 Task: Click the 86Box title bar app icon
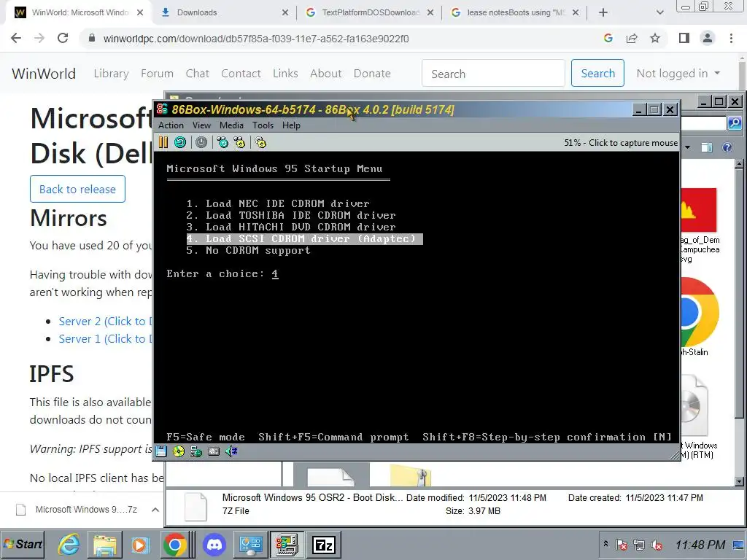pyautogui.click(x=162, y=109)
